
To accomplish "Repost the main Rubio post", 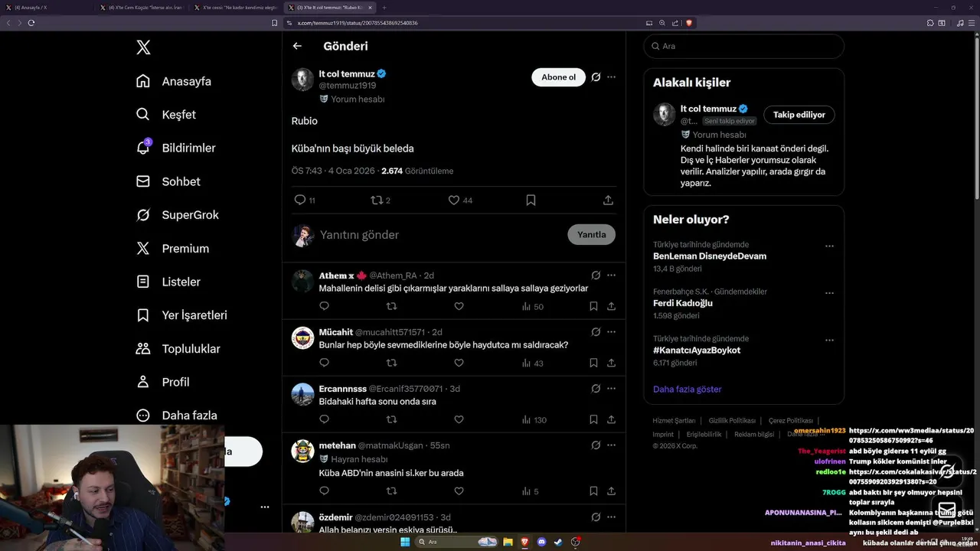I will 376,200.
